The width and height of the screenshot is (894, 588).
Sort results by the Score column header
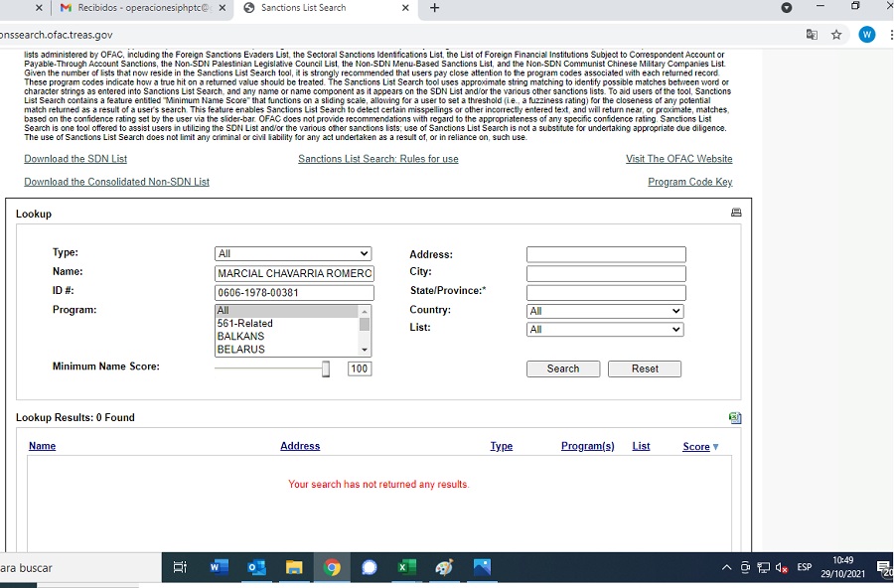[696, 447]
